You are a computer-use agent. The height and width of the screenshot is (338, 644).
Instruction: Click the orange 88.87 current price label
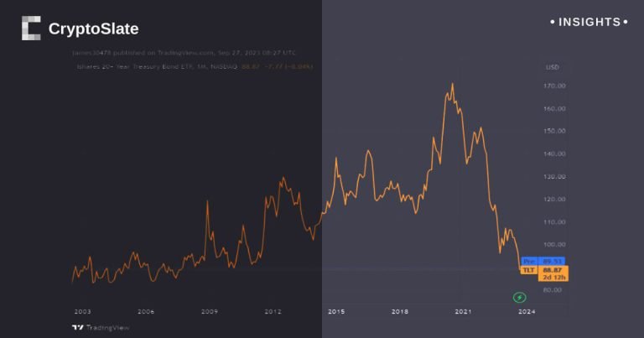pyautogui.click(x=552, y=269)
